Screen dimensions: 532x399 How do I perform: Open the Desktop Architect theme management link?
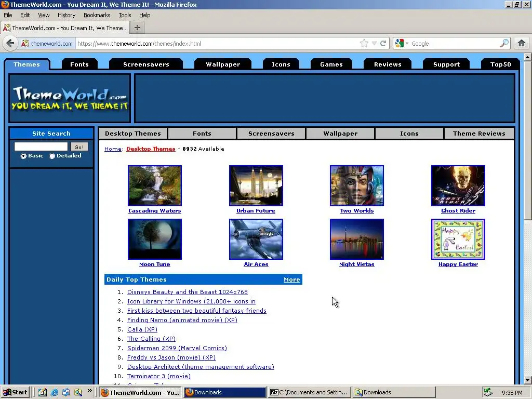[x=201, y=367]
